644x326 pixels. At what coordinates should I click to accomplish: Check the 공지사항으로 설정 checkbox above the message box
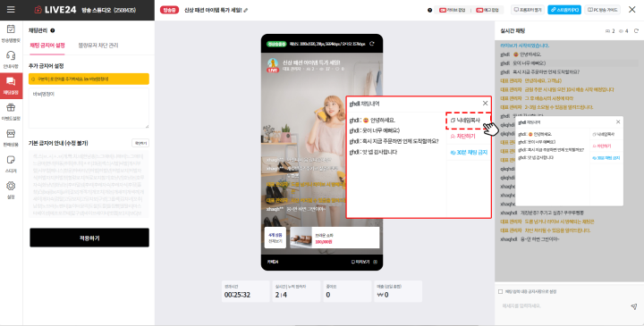pos(500,291)
